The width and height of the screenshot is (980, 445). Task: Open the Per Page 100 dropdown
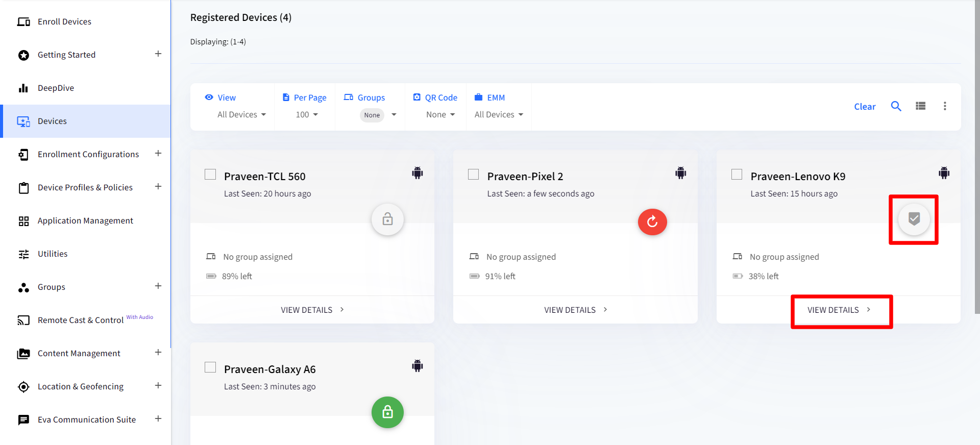(x=307, y=115)
